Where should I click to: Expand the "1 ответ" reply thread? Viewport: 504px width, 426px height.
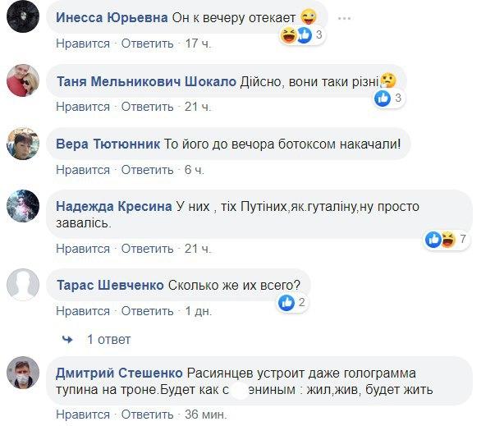point(108,339)
